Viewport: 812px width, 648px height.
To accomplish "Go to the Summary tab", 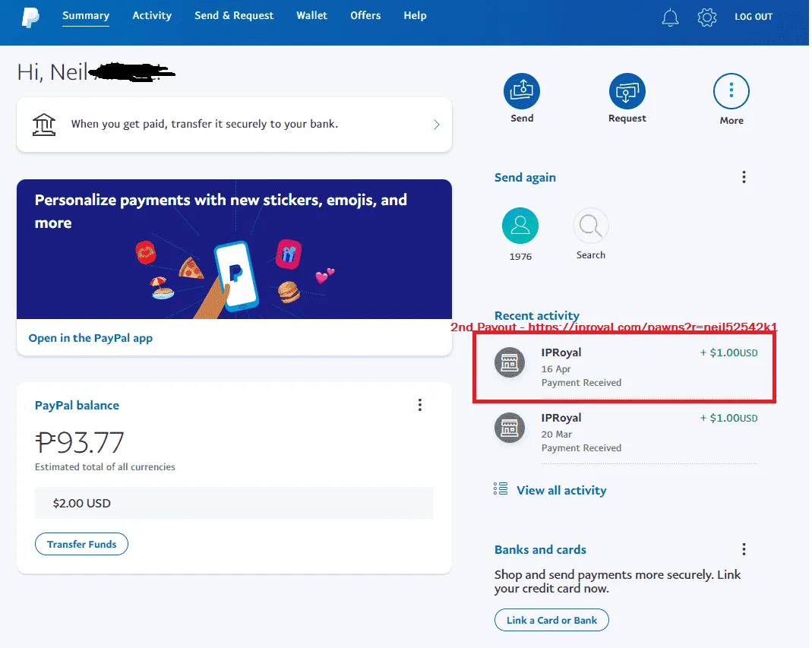I will pos(86,15).
